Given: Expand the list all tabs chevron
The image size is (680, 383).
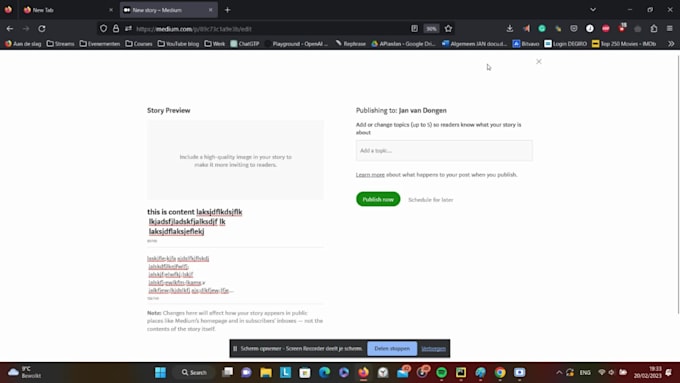Looking at the screenshot, I should [x=593, y=10].
